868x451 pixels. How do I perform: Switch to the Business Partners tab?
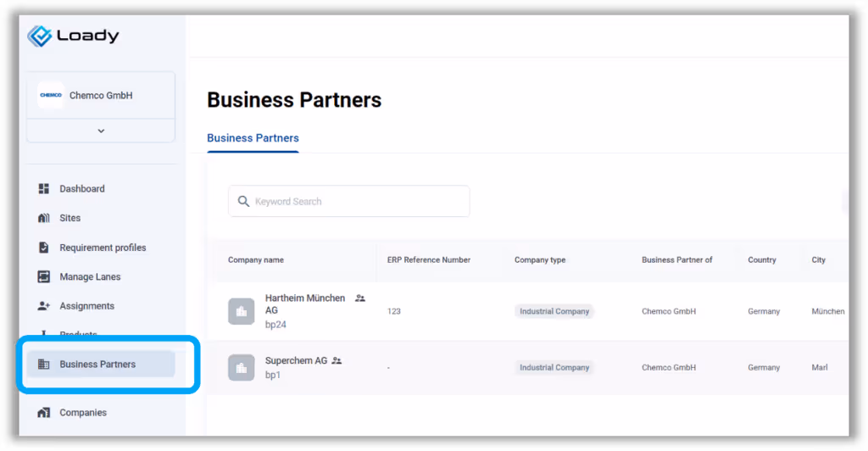[253, 138]
